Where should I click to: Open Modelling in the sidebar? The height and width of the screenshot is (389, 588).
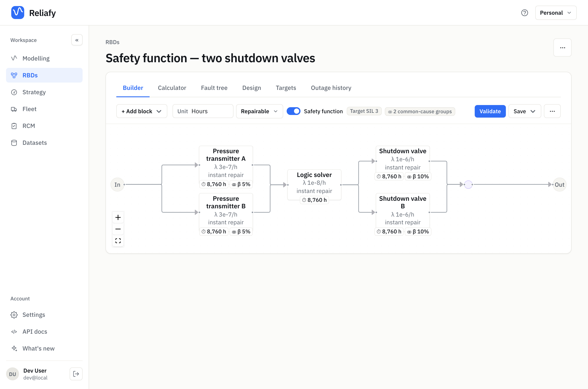click(x=44, y=58)
